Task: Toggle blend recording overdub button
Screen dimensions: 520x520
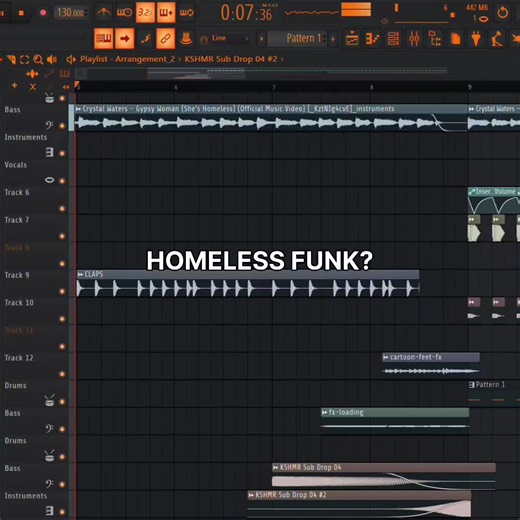Action: click(x=166, y=13)
